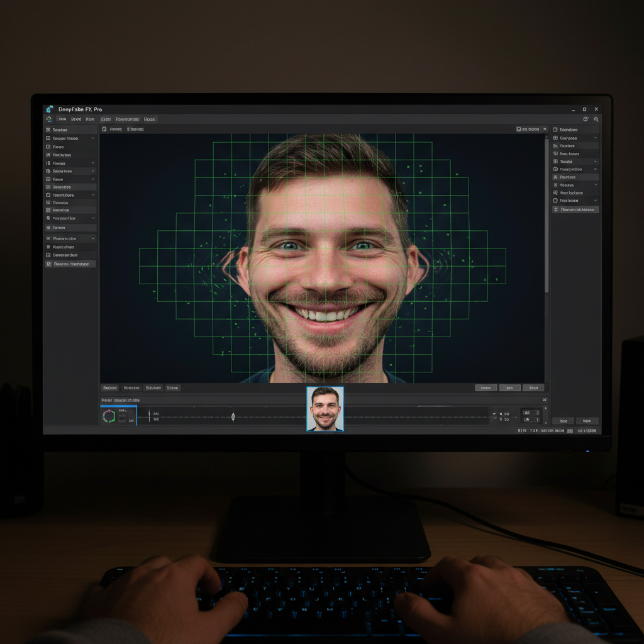Screen dimensions: 644x644
Task: Click the green home icon at the menu bar start
Action: (49, 119)
